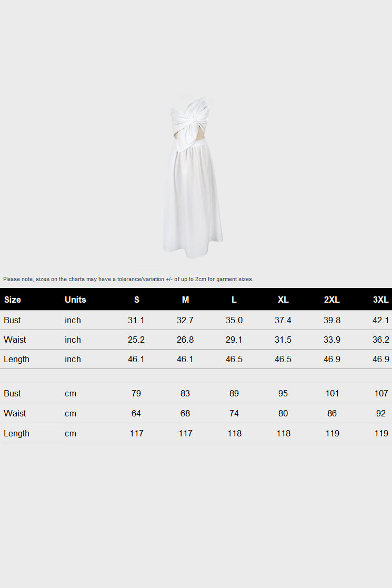Click the waist value 25.2
This screenshot has width=392, height=588.
point(136,340)
